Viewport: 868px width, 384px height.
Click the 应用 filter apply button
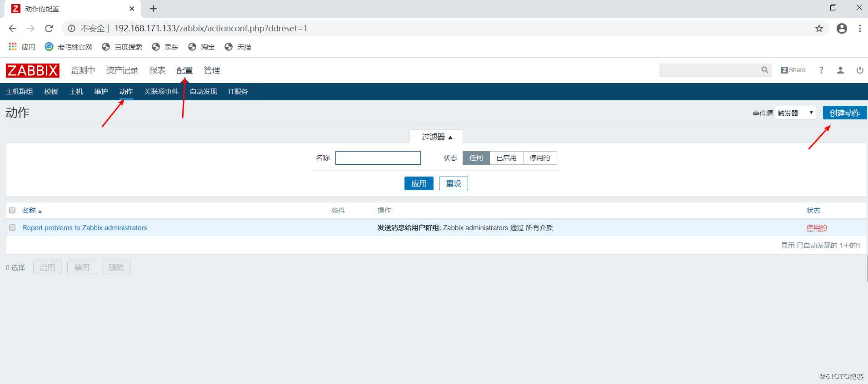[419, 183]
